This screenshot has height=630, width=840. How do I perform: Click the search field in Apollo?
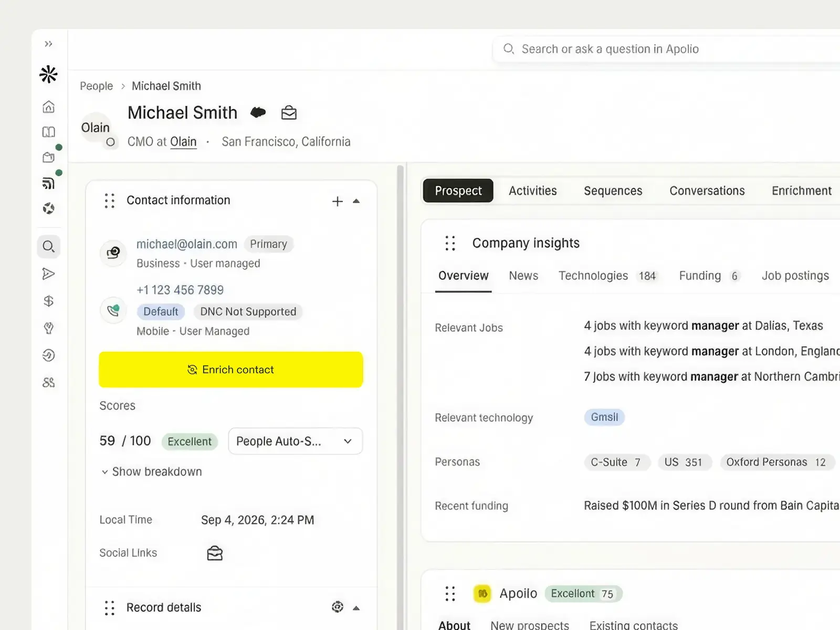click(x=667, y=49)
